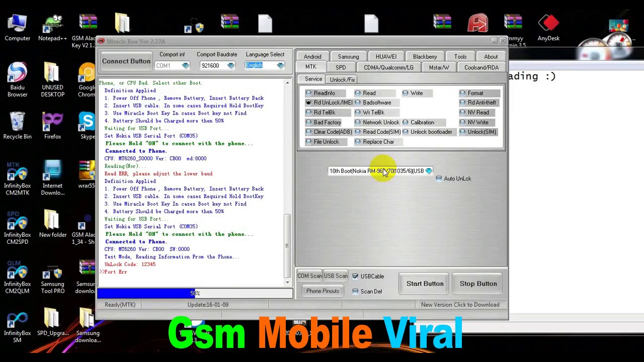Image resolution: width=644 pixels, height=362 pixels.
Task: Open the AnyDesk desktop shortcut
Action: click(548, 28)
